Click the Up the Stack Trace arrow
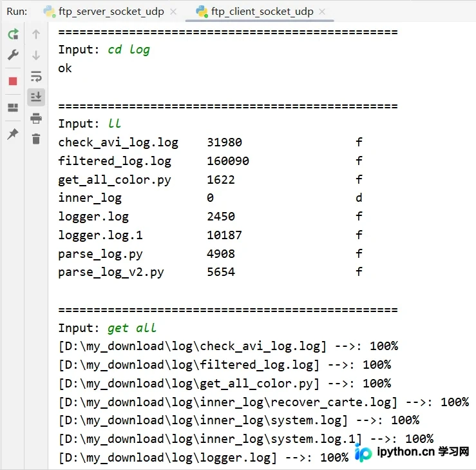476x470 pixels. [36, 34]
